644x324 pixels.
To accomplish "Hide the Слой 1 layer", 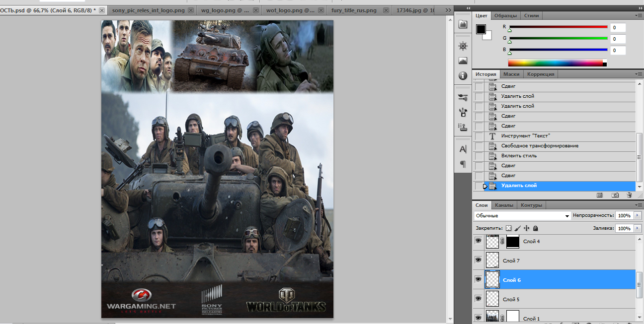I will click(478, 318).
